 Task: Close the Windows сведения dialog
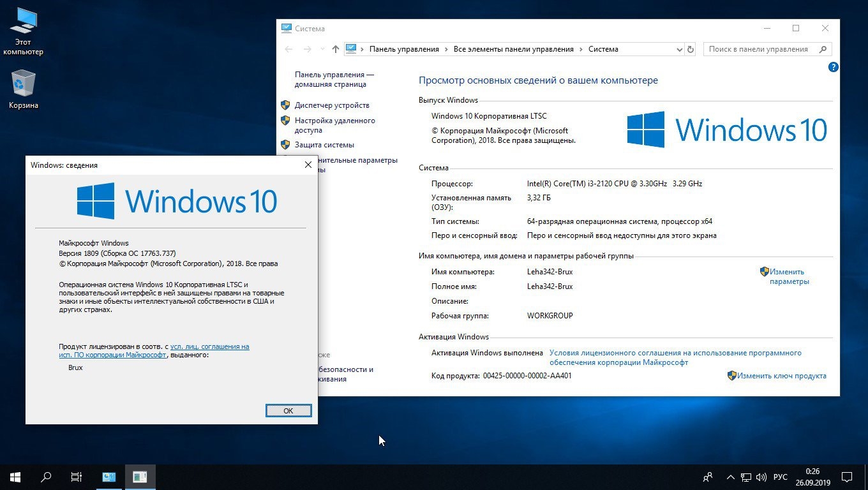tap(308, 165)
